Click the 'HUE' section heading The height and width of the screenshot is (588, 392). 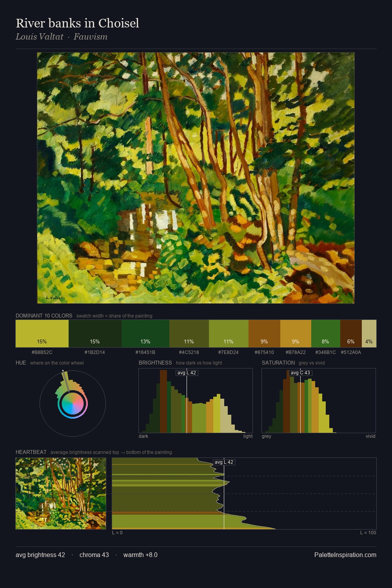click(21, 363)
